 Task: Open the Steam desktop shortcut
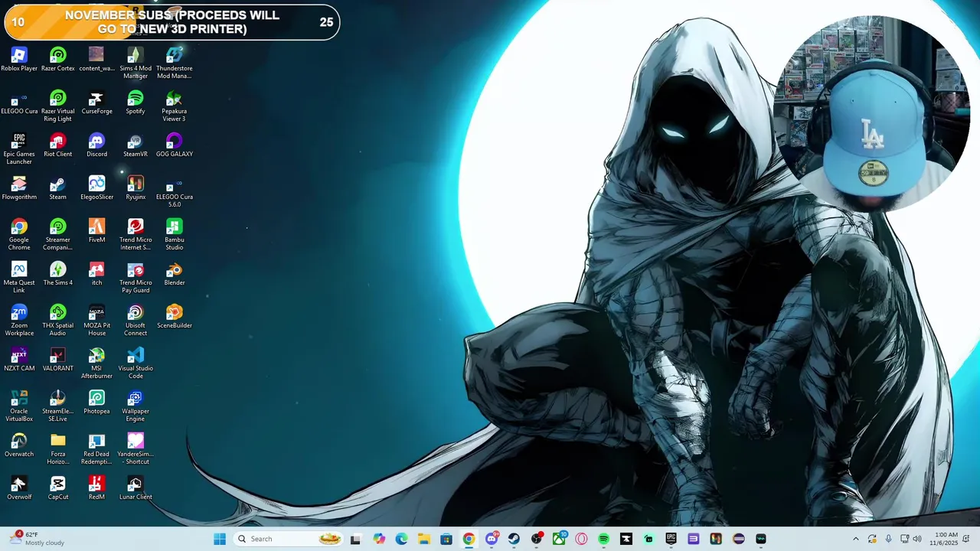point(58,188)
